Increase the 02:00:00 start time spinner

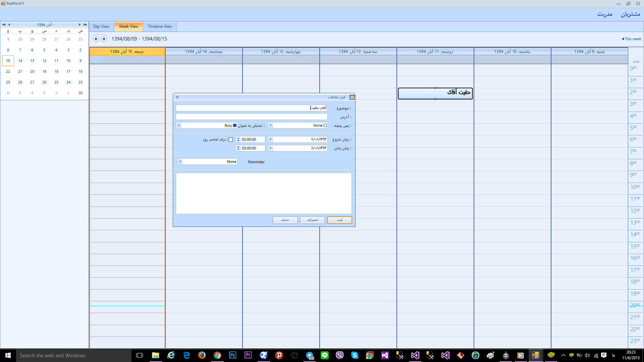tap(238, 138)
